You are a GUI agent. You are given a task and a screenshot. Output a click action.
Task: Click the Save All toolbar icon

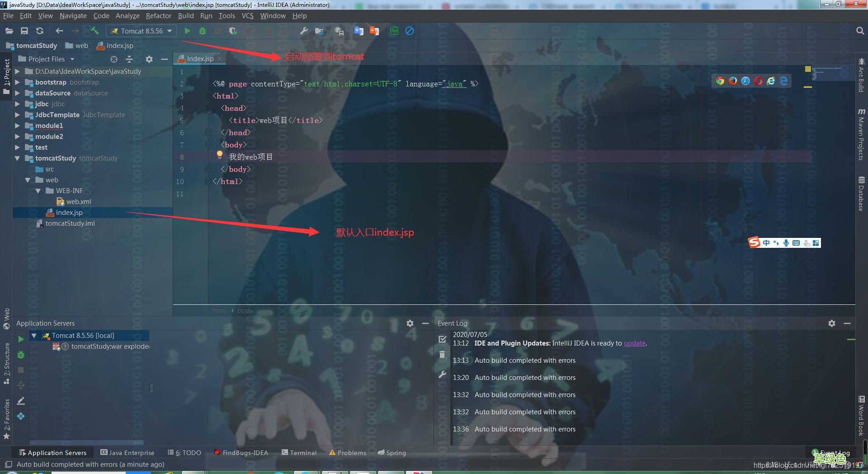coord(24,31)
